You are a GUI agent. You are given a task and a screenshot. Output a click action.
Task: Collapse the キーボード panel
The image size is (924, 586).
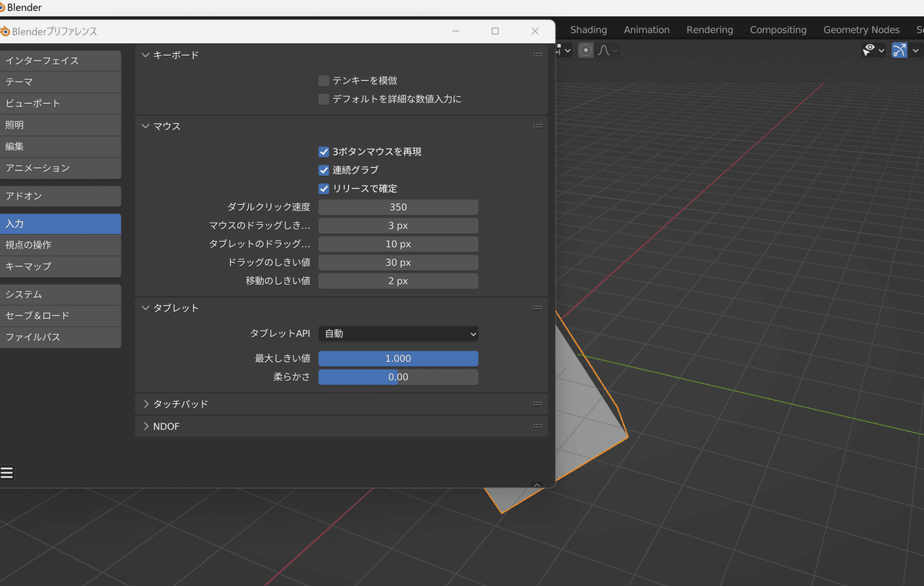point(146,55)
